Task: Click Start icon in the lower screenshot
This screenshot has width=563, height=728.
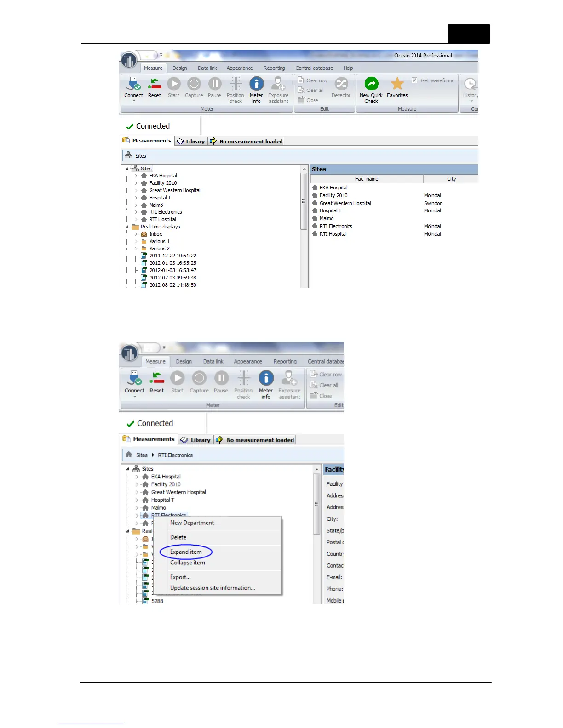Action: coord(177,378)
